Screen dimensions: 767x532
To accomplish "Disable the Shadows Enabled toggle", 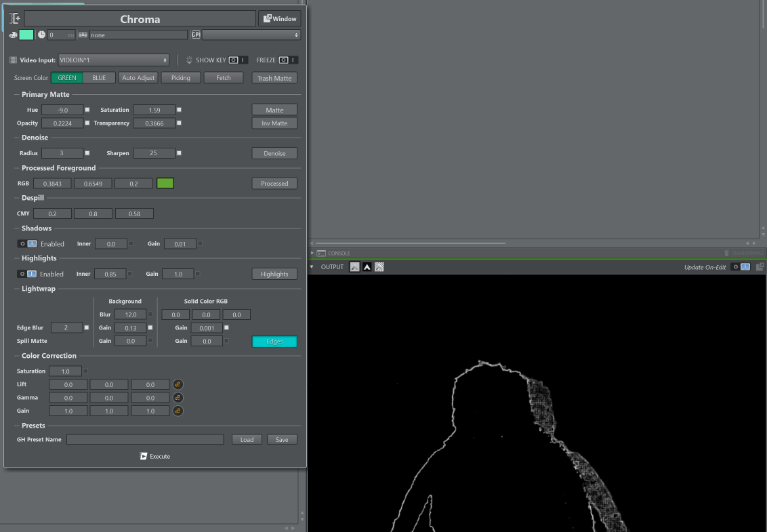I will (x=27, y=244).
